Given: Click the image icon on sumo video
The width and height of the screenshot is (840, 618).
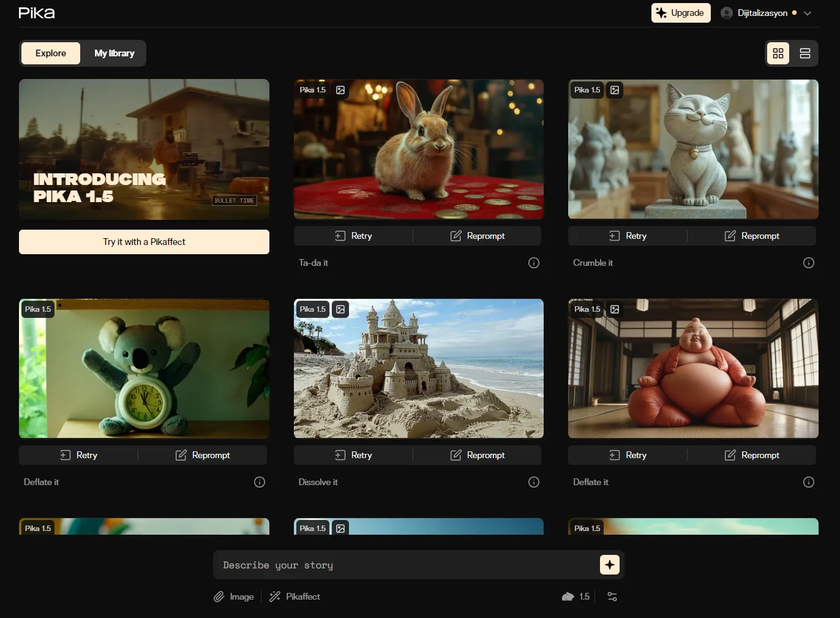Looking at the screenshot, I should (x=615, y=309).
